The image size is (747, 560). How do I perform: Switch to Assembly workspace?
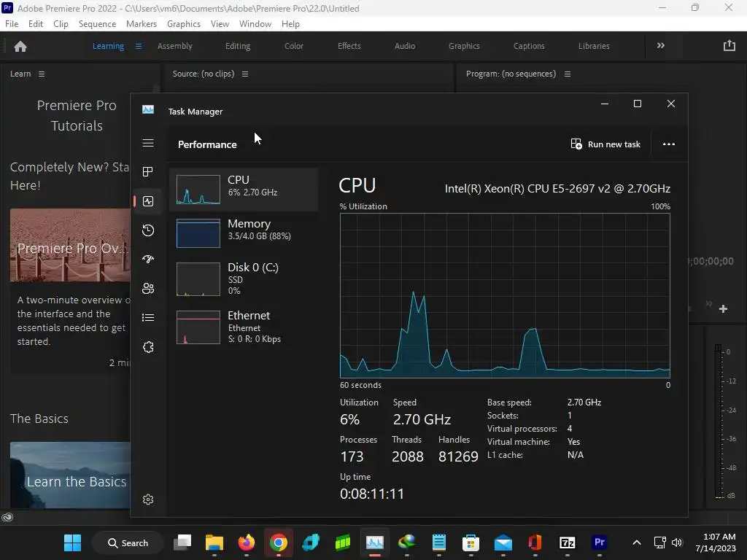(175, 46)
